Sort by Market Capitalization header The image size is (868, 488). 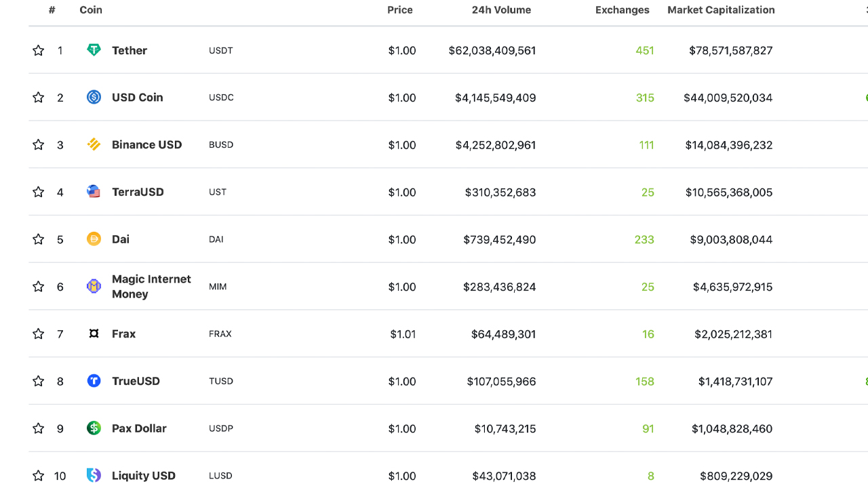tap(721, 9)
